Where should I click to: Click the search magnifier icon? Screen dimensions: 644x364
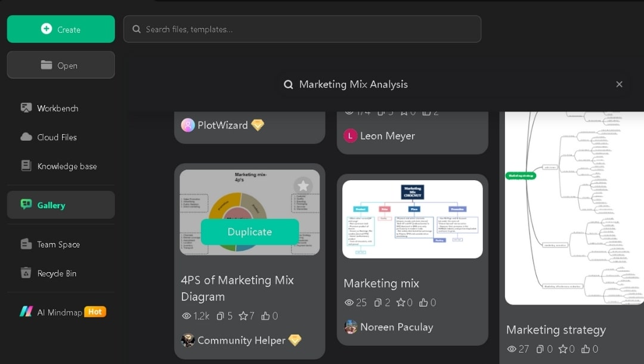click(x=137, y=29)
